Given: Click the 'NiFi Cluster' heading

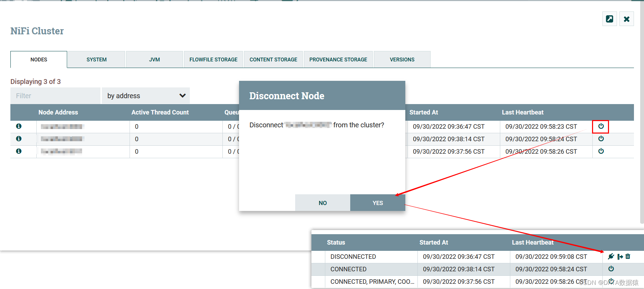Looking at the screenshot, I should [x=37, y=31].
